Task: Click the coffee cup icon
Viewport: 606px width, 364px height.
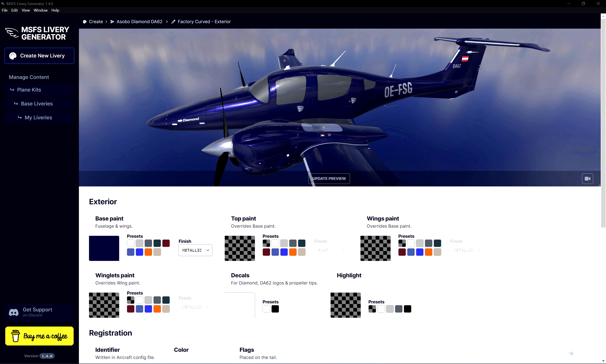Action: pyautogui.click(x=16, y=336)
